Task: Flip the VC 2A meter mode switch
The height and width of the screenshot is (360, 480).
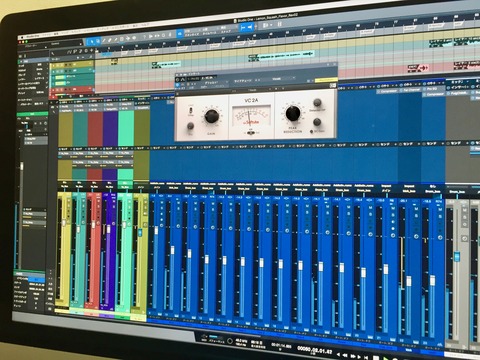Action: coord(250,133)
